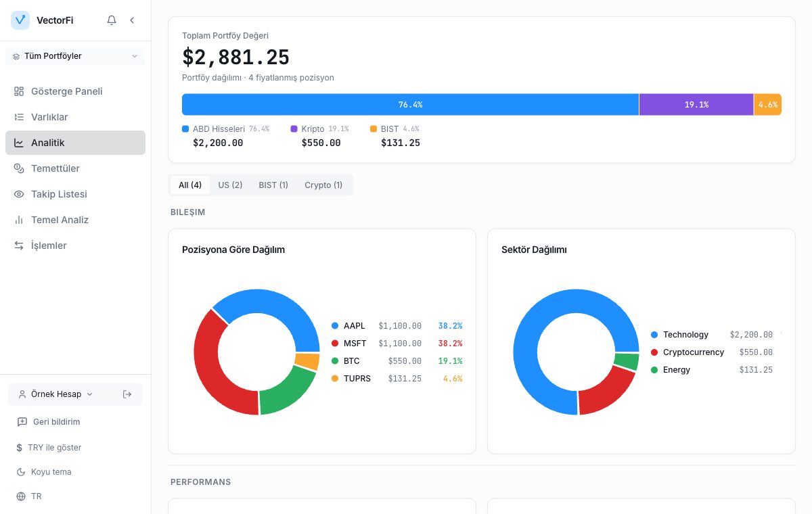The height and width of the screenshot is (514, 812).
Task: Click the Cryptocurrency sector label
Action: (x=694, y=352)
